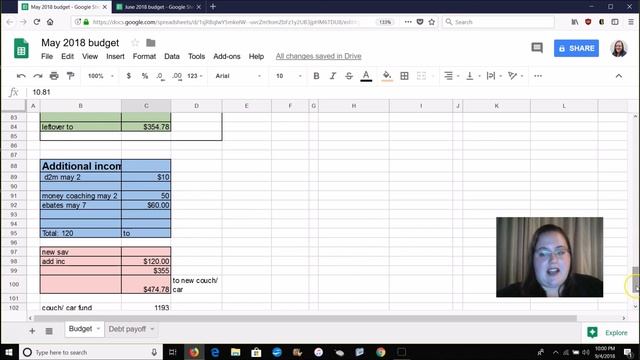Reload the page in browser

click(x=37, y=22)
